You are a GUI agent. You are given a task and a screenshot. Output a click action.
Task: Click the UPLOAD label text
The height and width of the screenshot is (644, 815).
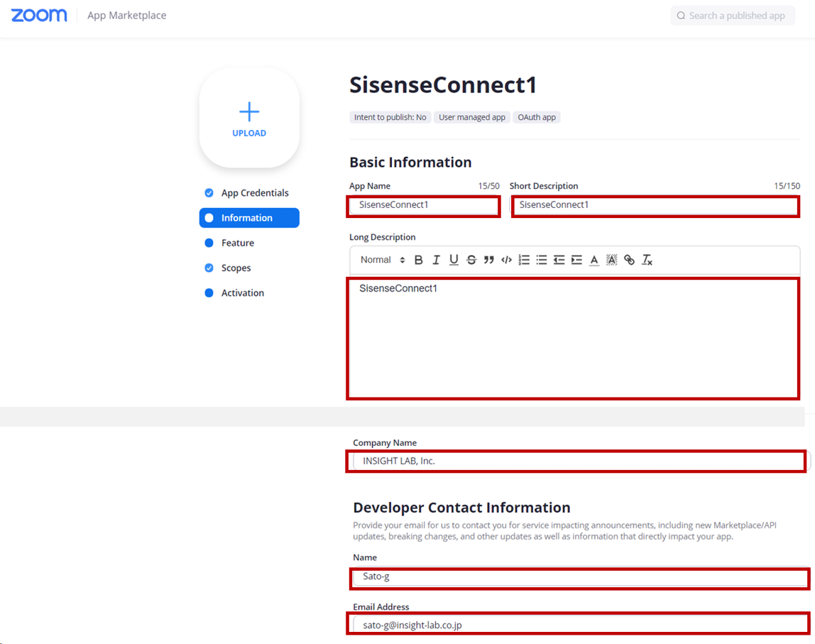(x=249, y=133)
